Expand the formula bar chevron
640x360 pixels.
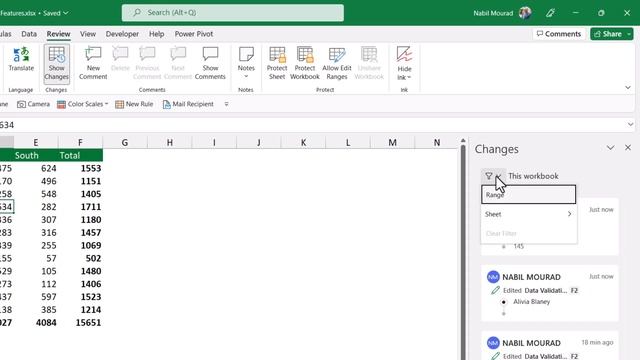pos(630,124)
